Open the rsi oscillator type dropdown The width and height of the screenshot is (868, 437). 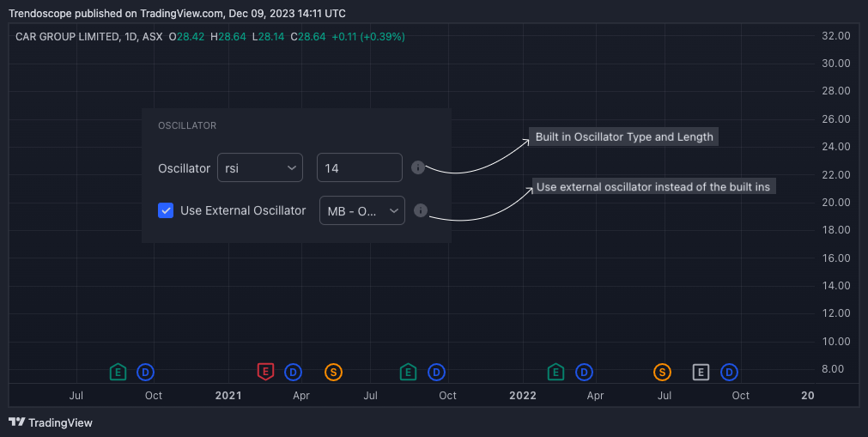[x=260, y=167]
